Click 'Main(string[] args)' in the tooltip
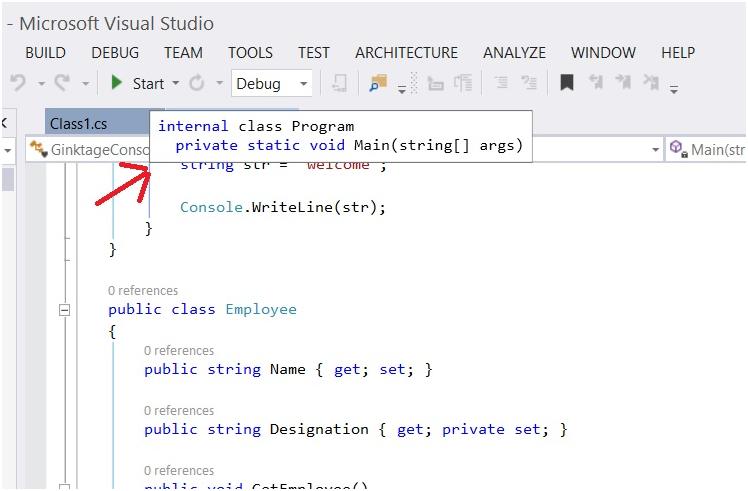Viewport: 748px width, 491px height. click(x=438, y=146)
